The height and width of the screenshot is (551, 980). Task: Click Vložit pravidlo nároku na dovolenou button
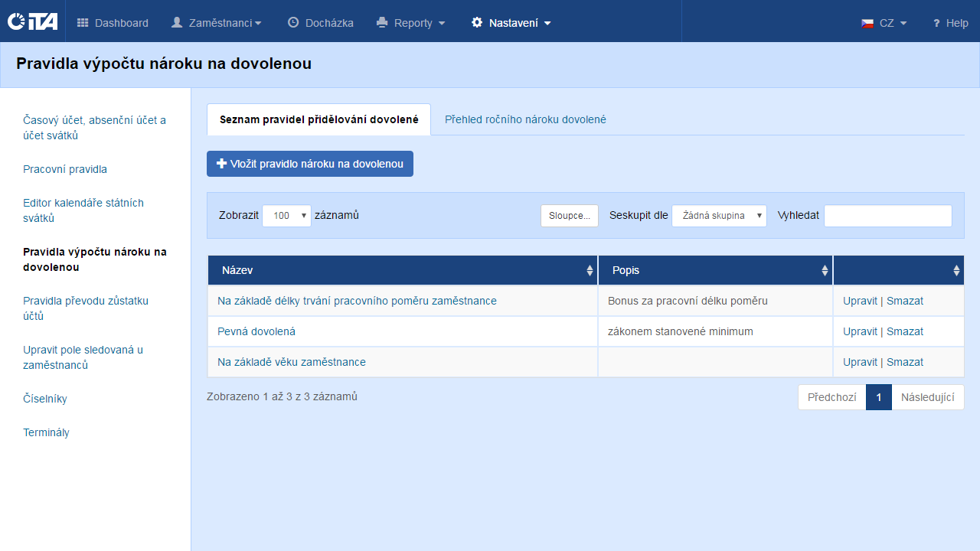point(310,164)
